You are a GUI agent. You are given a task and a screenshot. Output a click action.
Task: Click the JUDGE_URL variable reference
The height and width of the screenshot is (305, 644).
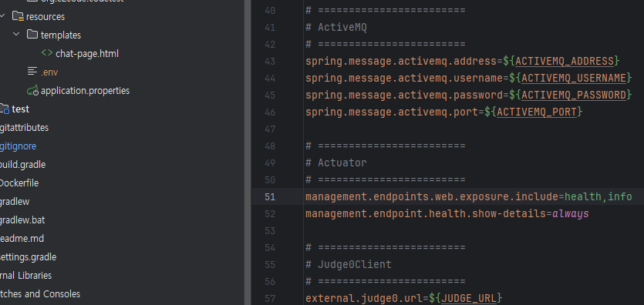[x=469, y=298]
